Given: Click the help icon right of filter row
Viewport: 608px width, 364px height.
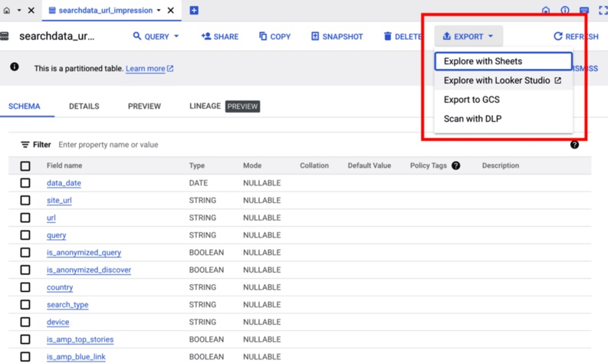Looking at the screenshot, I should pyautogui.click(x=574, y=145).
